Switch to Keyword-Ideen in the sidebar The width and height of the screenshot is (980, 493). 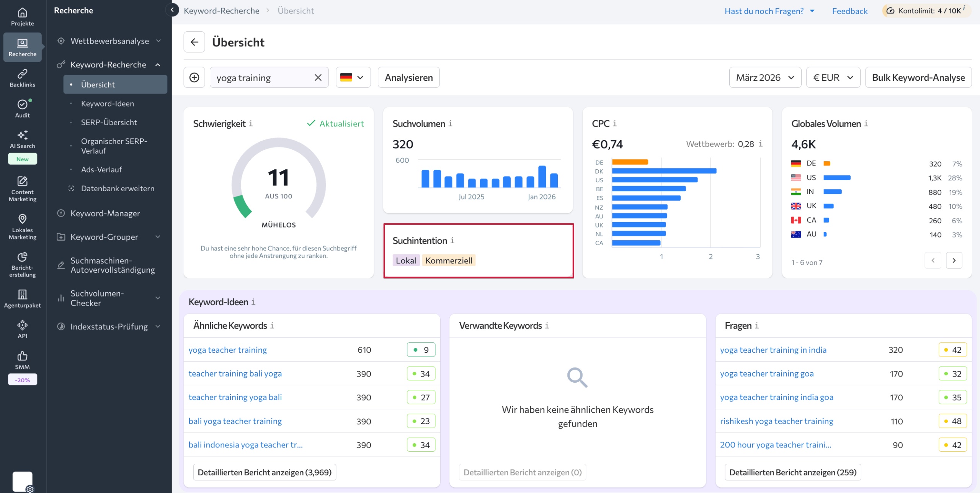click(x=107, y=103)
